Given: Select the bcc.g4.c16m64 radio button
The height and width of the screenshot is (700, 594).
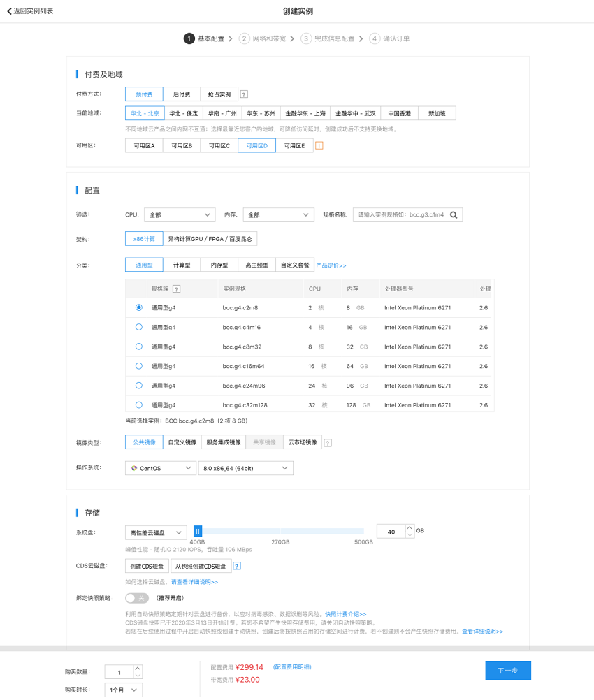Looking at the screenshot, I should (139, 366).
